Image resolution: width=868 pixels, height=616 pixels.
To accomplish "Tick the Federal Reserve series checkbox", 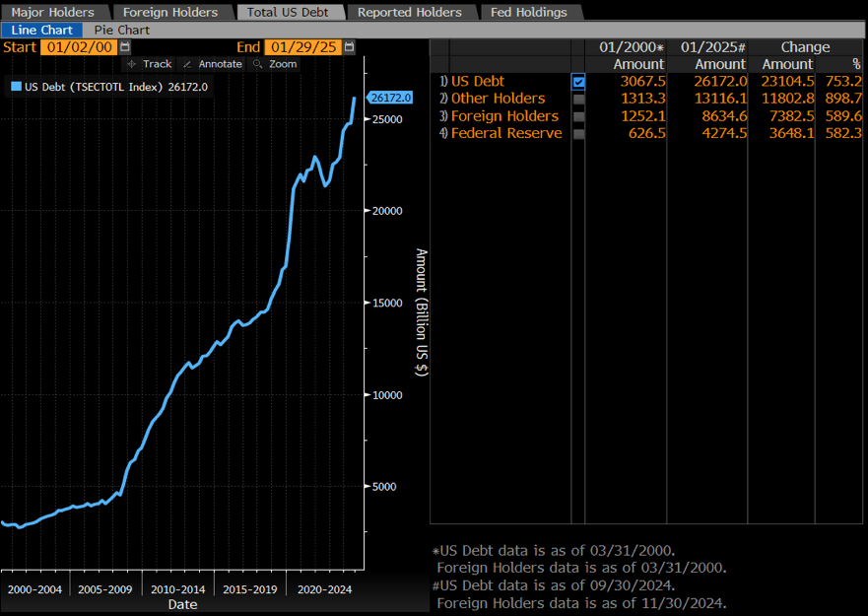I will pyautogui.click(x=578, y=134).
